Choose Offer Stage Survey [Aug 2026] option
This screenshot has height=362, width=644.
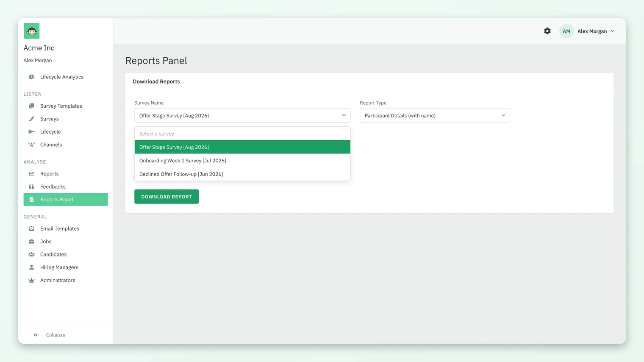click(x=242, y=147)
